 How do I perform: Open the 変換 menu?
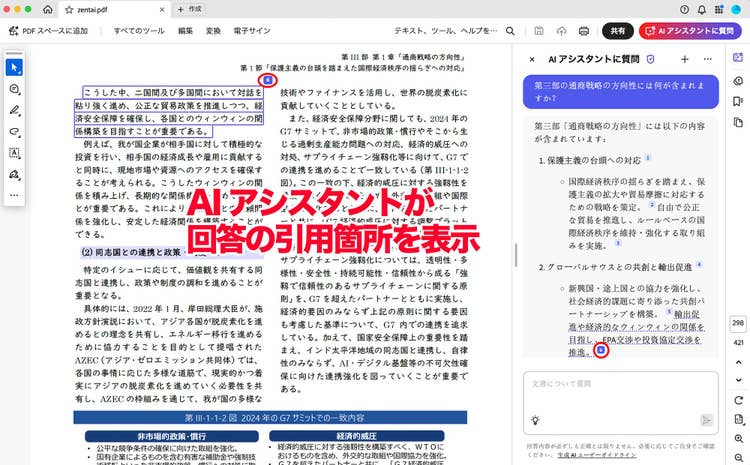(213, 31)
